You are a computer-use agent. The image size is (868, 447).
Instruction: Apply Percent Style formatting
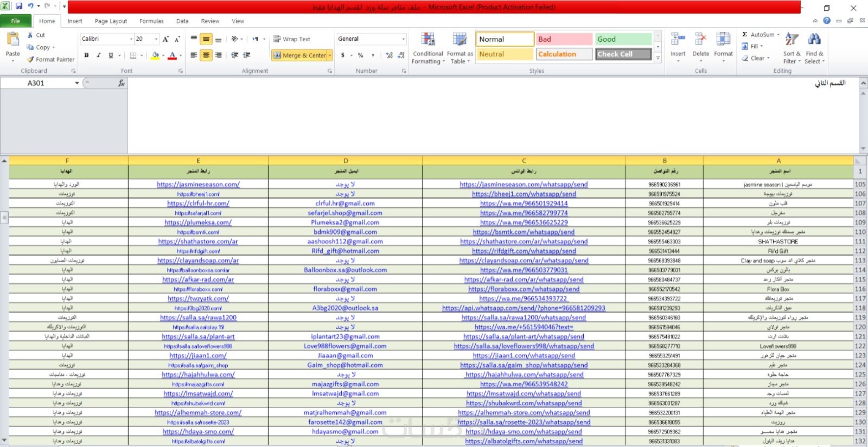[360, 55]
